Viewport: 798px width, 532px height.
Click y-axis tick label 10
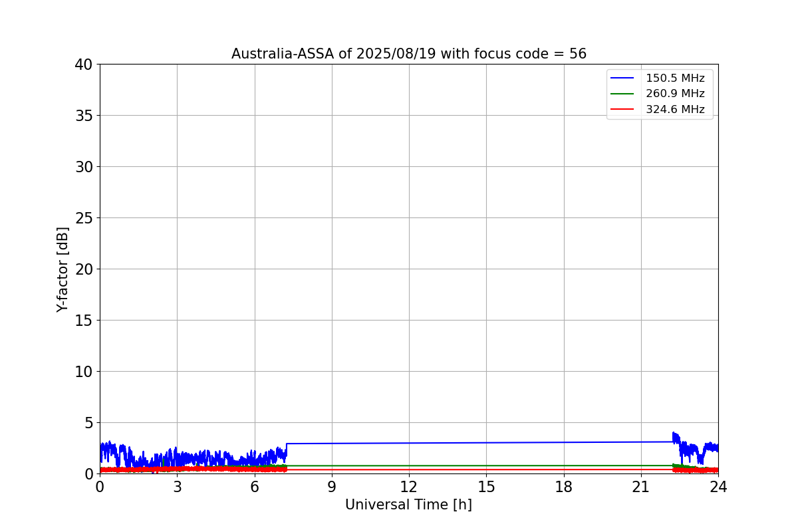point(83,372)
